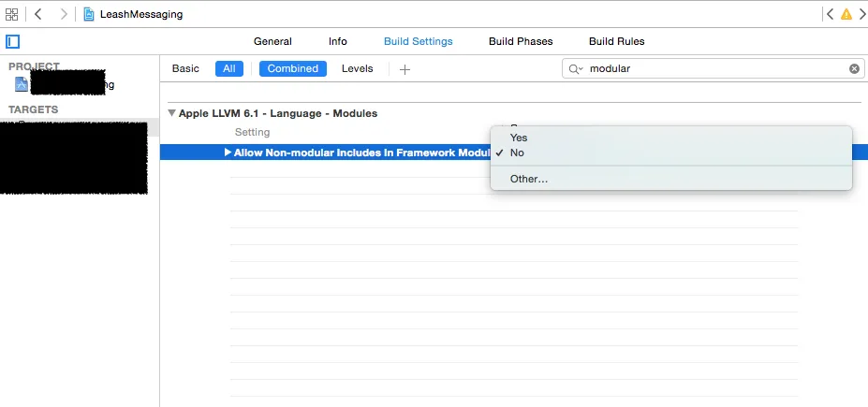Clear the search field text

(x=854, y=69)
